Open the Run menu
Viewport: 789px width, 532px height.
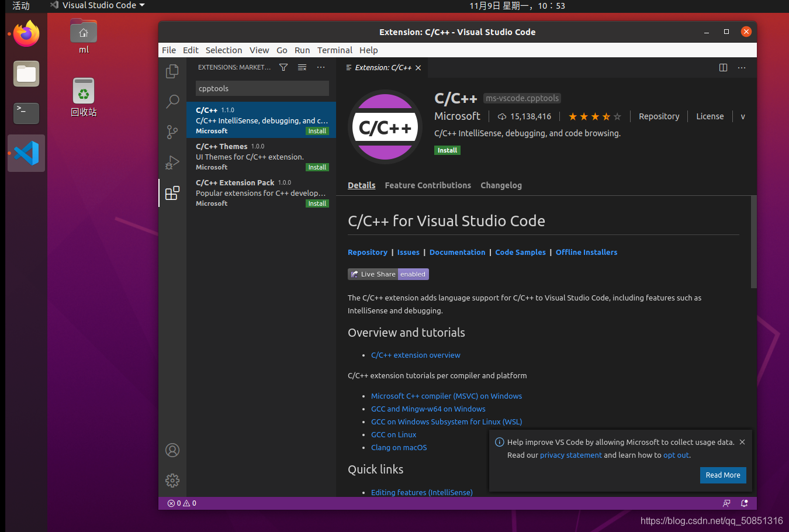[302, 50]
